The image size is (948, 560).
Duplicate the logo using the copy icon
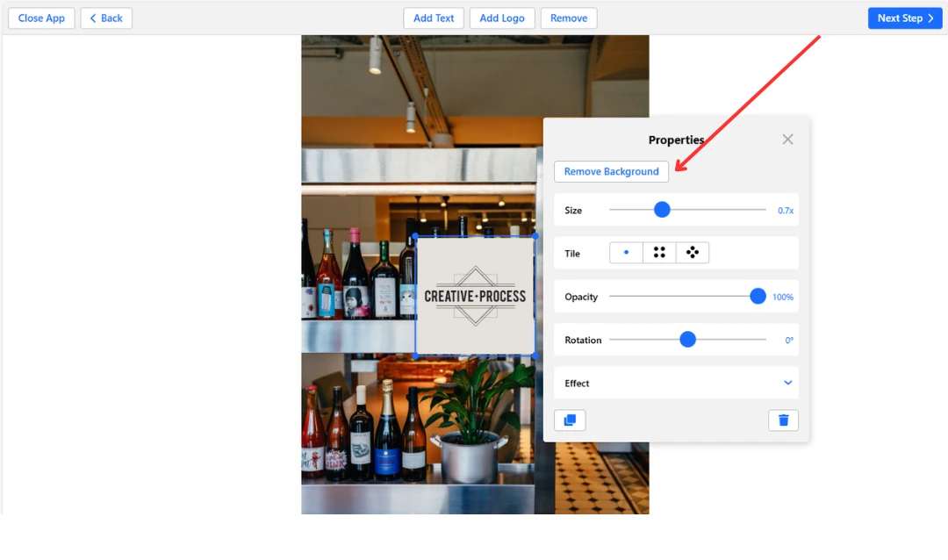coord(570,420)
